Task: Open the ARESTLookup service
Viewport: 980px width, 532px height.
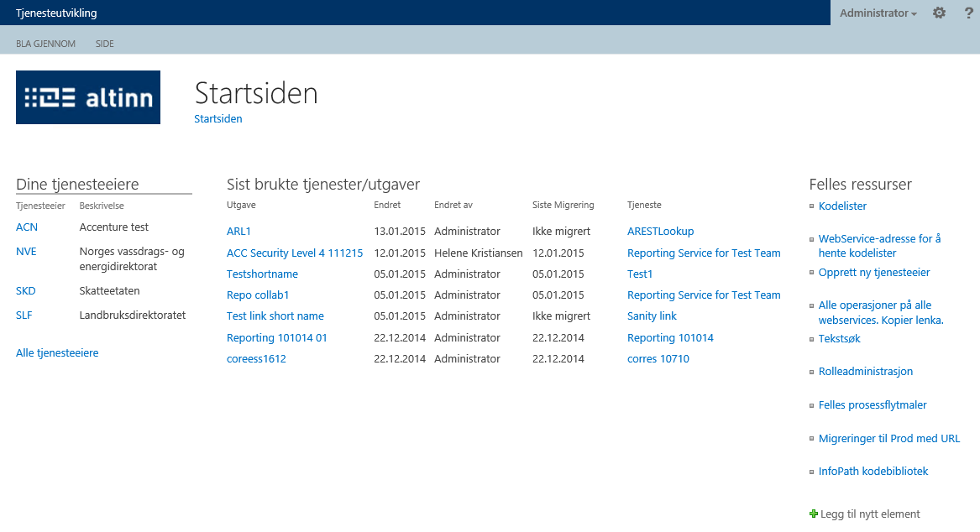Action: (x=661, y=231)
